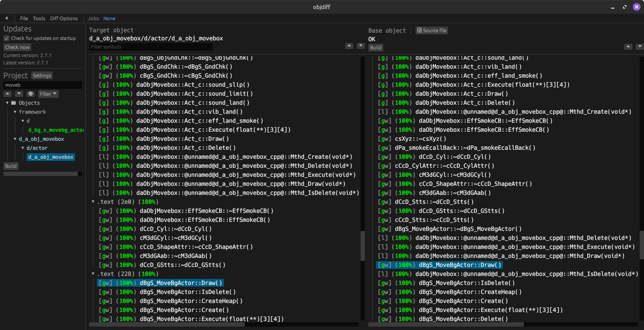Screen dimensions: 644x330
Task: Expand all target sections with down-arrow icon
Action: 361,46
